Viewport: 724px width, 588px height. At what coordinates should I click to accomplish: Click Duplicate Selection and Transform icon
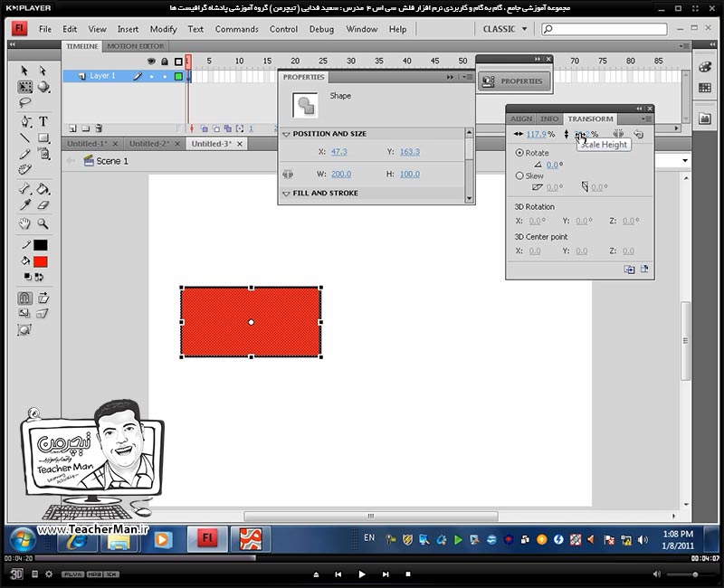tap(629, 269)
